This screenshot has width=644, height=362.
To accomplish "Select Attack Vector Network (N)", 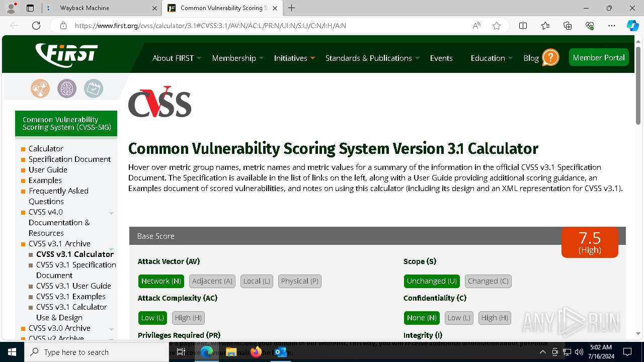I will click(161, 281).
